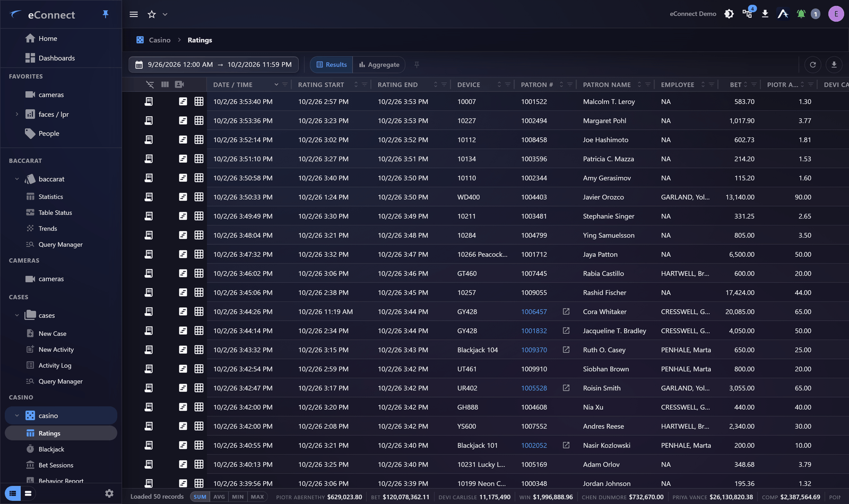
Task: Click the download icon in top header
Action: (x=765, y=14)
